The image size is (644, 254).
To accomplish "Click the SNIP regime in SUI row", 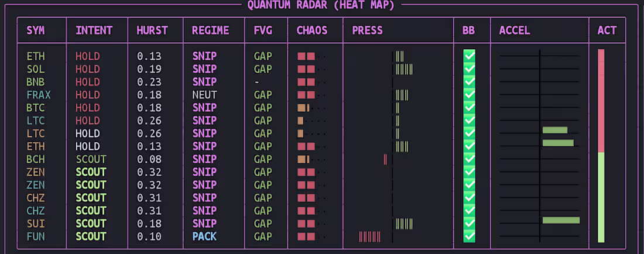I will point(204,224).
